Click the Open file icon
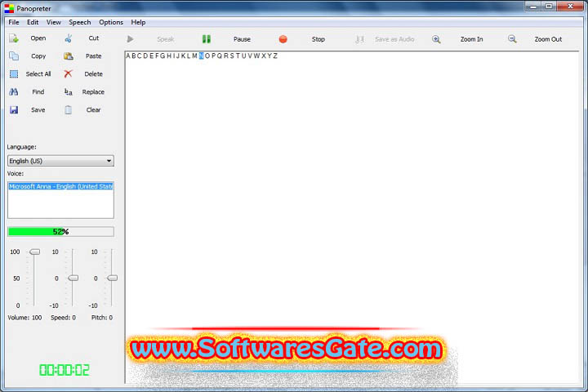This screenshot has height=392, width=588. (14, 38)
